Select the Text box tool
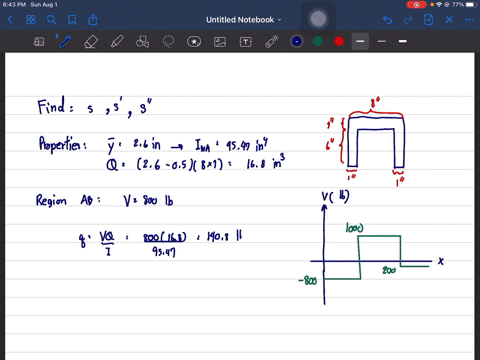 pyautogui.click(x=246, y=42)
